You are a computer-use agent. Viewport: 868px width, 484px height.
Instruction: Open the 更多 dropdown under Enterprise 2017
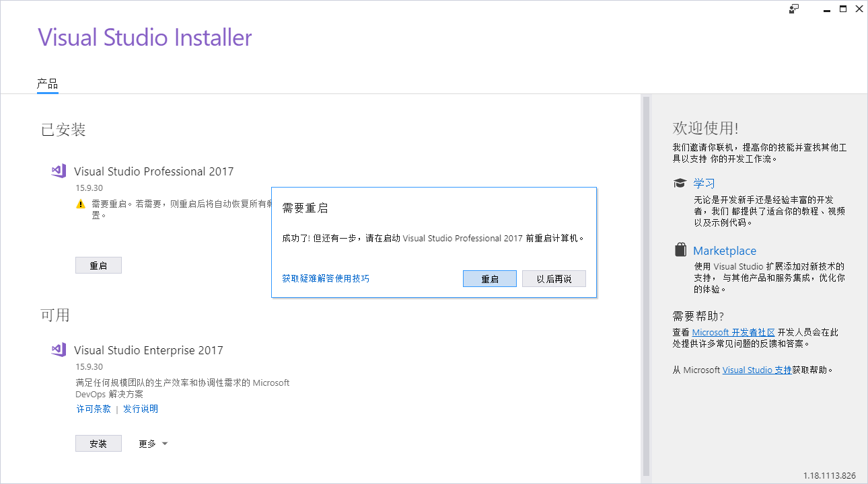click(153, 444)
